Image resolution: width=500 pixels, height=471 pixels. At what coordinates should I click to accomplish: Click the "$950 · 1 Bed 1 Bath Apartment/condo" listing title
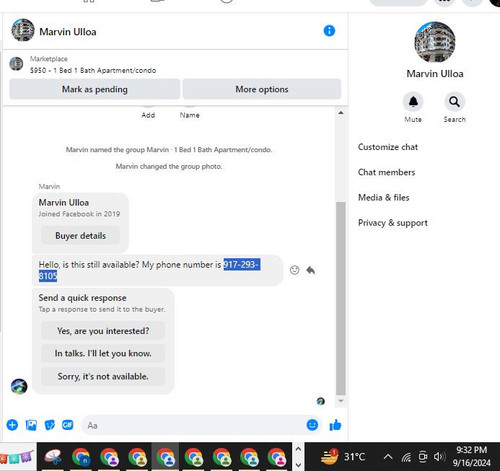coord(93,70)
